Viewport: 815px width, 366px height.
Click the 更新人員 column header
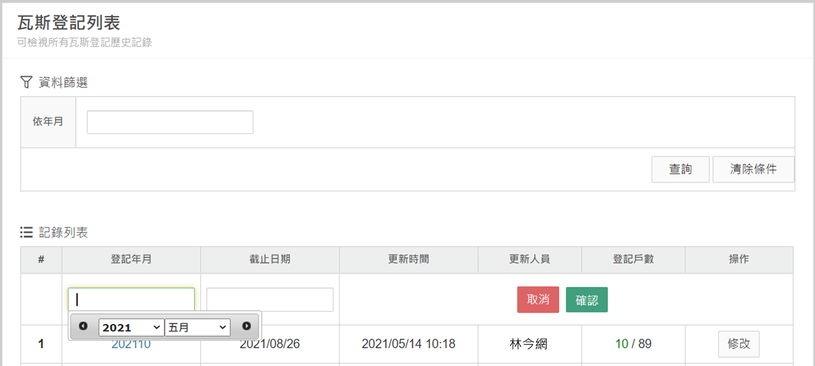click(x=530, y=260)
